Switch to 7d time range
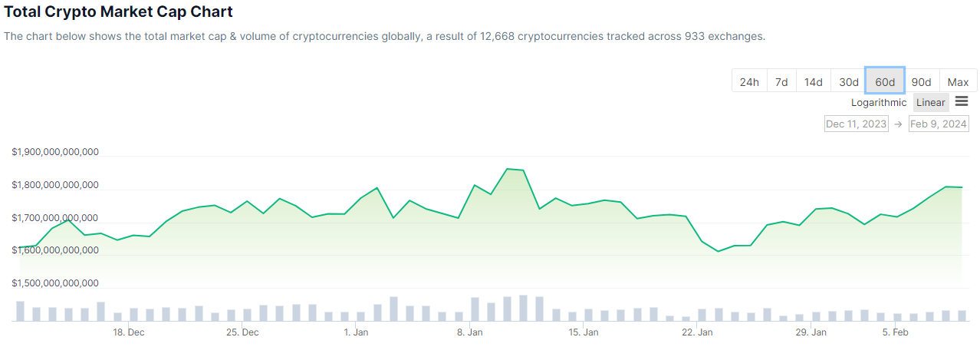The height and width of the screenshot is (347, 980). click(781, 82)
